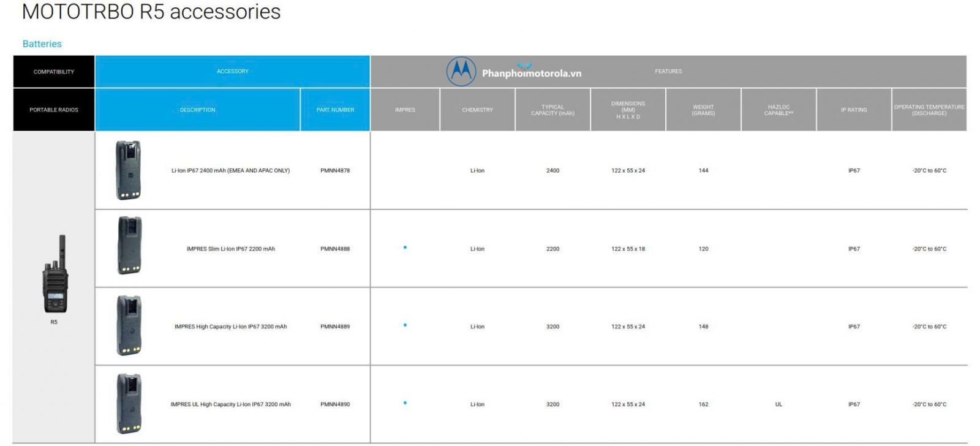Click the blue Accessory header cell

tap(232, 72)
